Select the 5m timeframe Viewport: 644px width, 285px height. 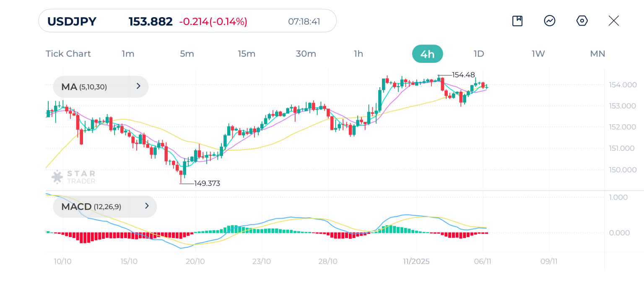pyautogui.click(x=187, y=54)
